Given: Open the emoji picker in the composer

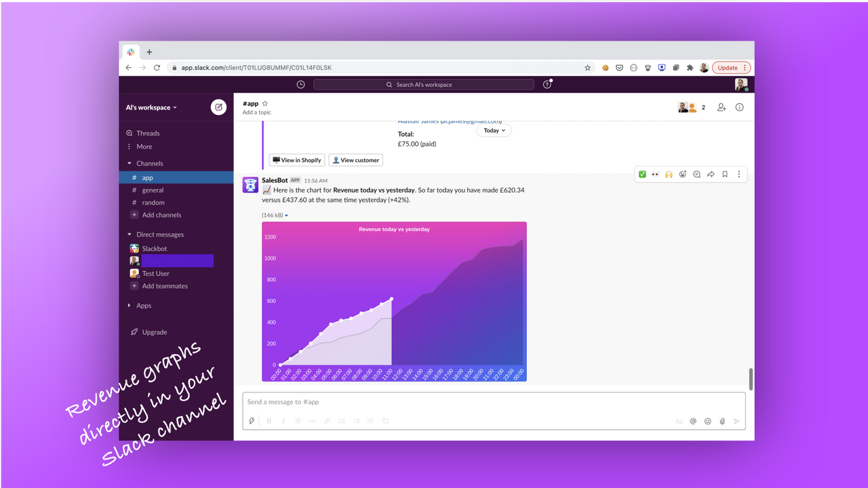Looking at the screenshot, I should [707, 420].
